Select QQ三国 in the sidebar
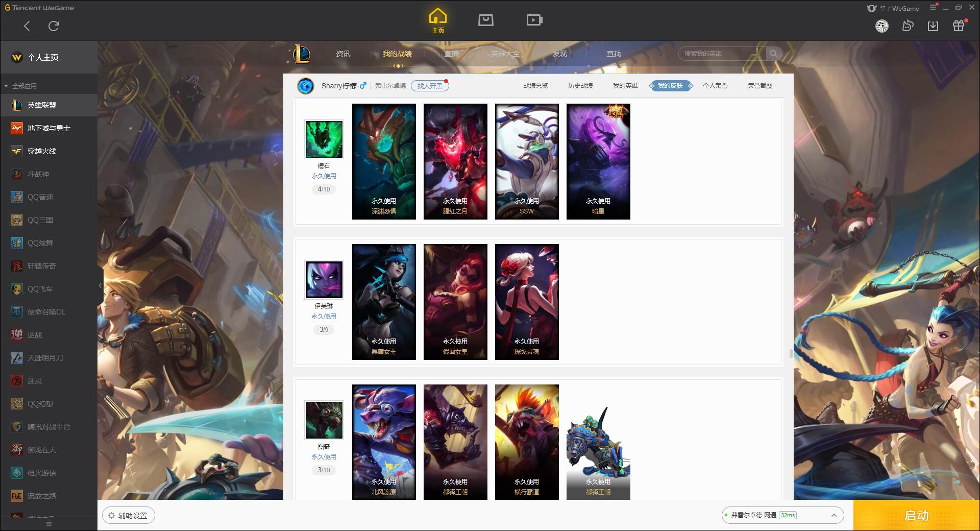 point(48,220)
